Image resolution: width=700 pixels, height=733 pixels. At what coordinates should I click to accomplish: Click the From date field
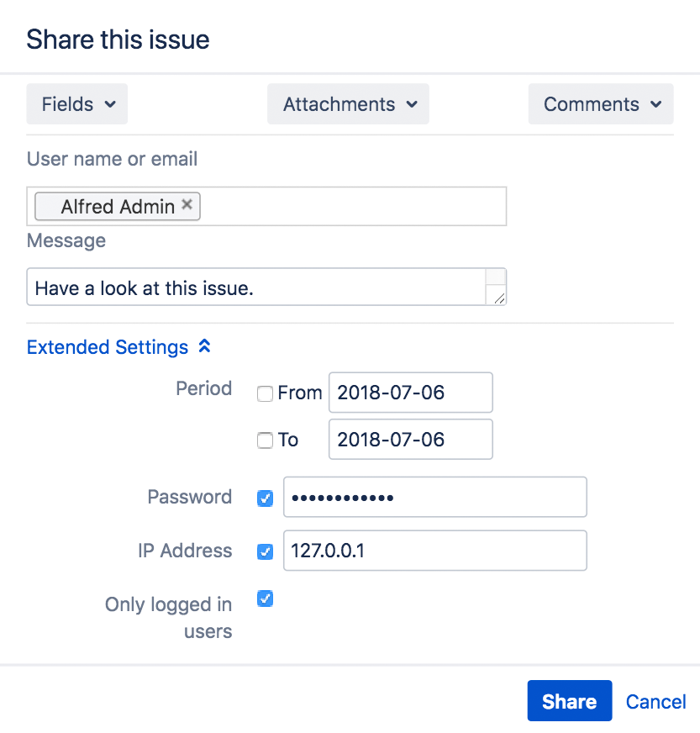[410, 393]
